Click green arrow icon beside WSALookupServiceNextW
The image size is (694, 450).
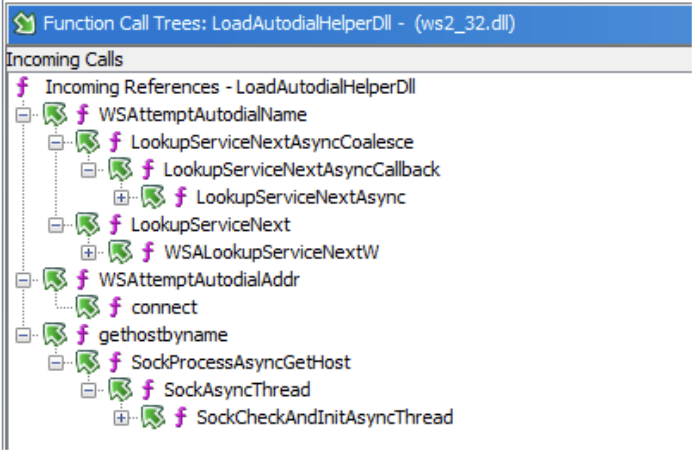120,252
